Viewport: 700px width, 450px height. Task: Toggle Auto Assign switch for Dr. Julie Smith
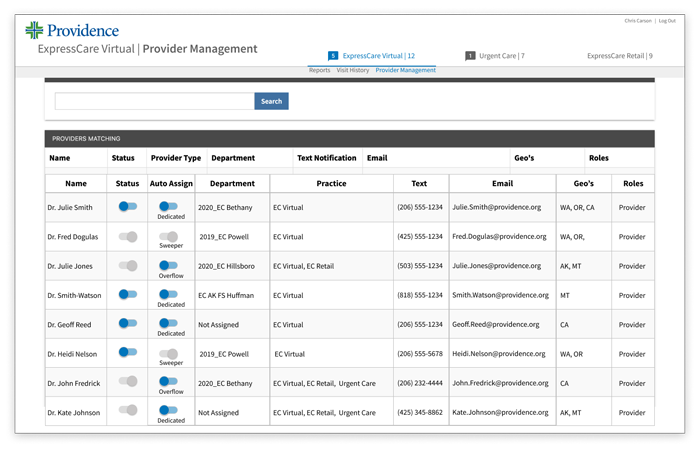click(168, 206)
